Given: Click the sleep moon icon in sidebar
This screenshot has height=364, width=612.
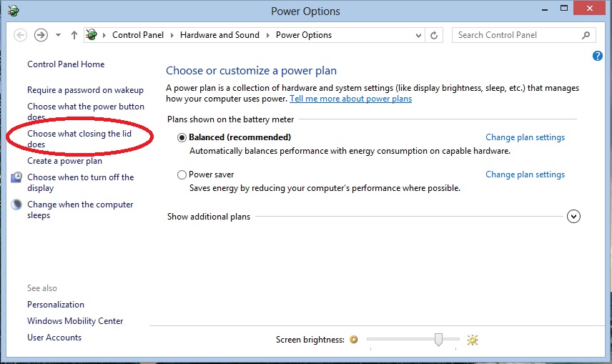Looking at the screenshot, I should click(x=16, y=205).
